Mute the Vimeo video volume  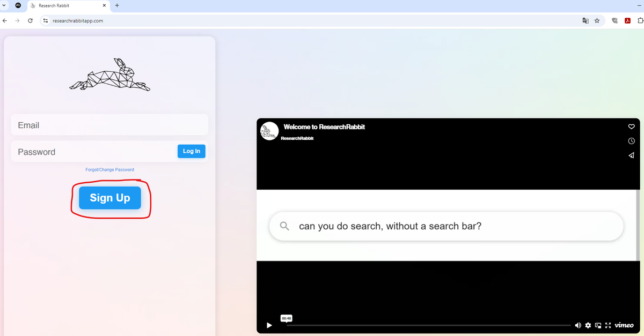[578, 325]
